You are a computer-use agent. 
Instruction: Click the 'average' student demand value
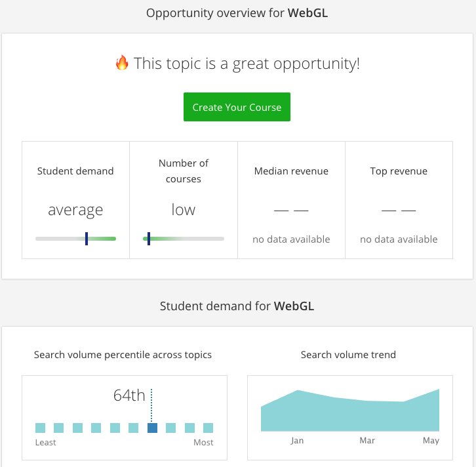point(75,210)
